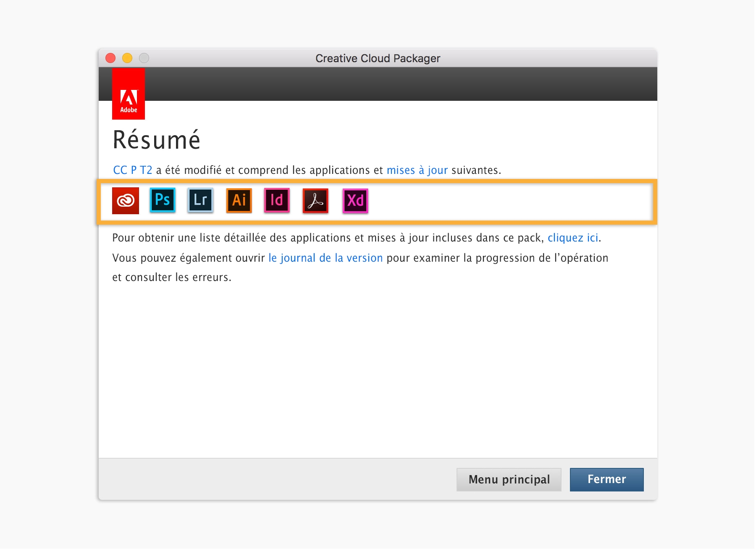The height and width of the screenshot is (549, 756).
Task: Select the Creative Cloud app icon
Action: [x=126, y=201]
